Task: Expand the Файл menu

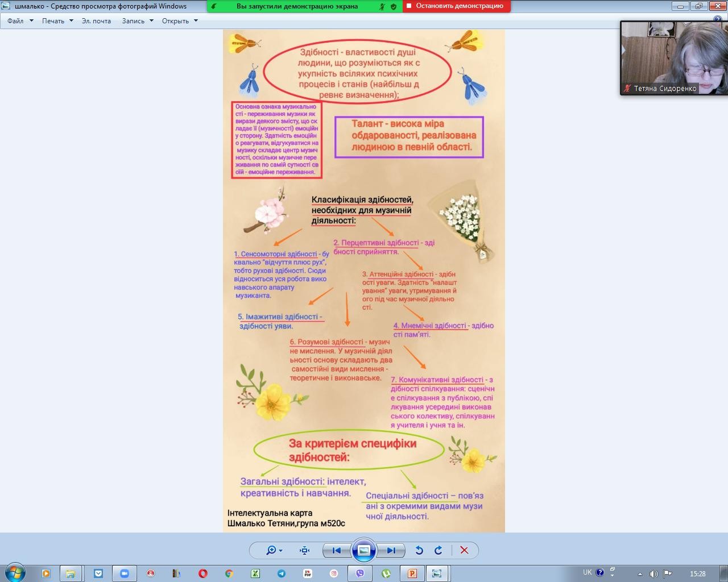Action: [20, 20]
